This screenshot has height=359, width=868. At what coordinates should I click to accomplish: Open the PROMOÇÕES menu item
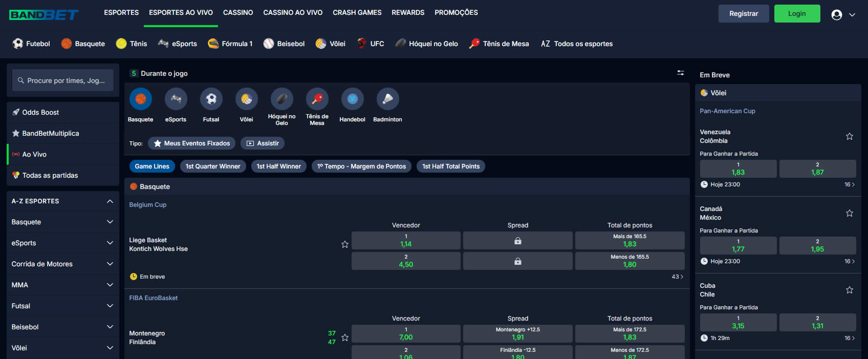point(456,12)
